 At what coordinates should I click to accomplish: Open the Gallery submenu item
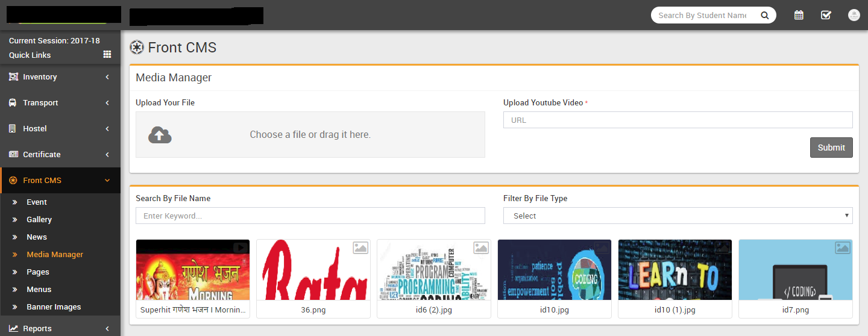[x=39, y=220]
